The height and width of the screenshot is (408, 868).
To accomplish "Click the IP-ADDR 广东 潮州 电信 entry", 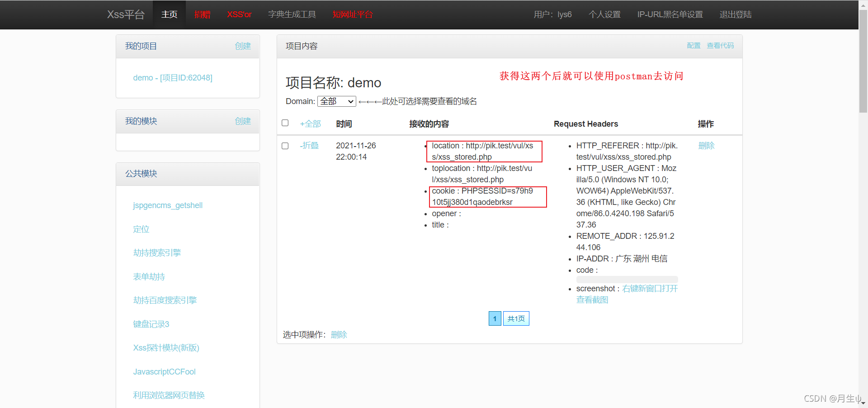I will [622, 259].
